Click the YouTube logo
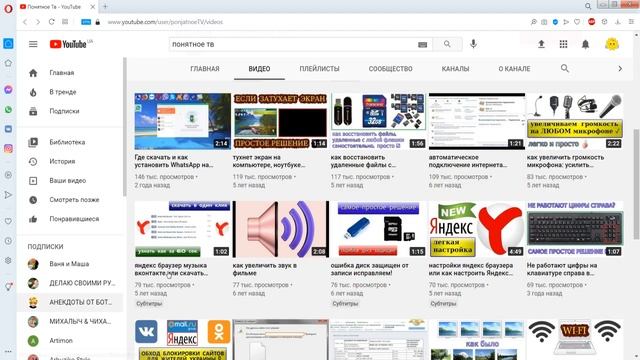The image size is (640, 360). pos(68,44)
